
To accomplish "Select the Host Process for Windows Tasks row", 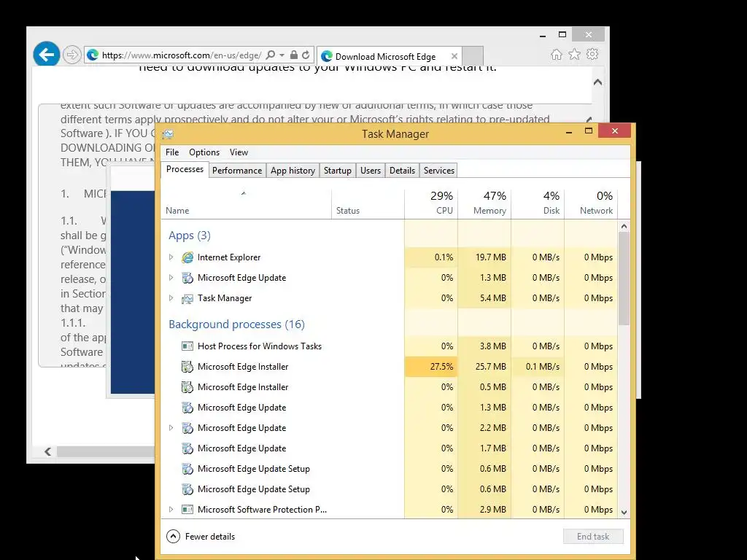I will pyautogui.click(x=390, y=346).
